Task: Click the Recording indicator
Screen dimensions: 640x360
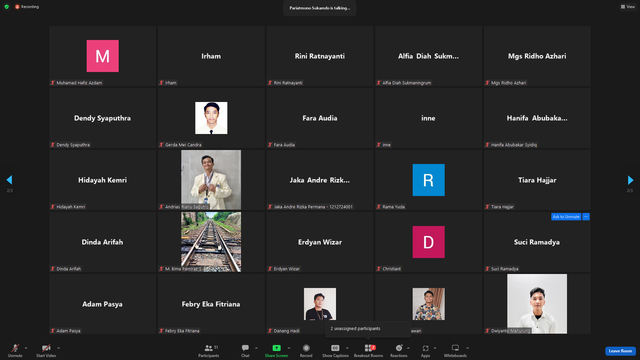Action: 27,7
